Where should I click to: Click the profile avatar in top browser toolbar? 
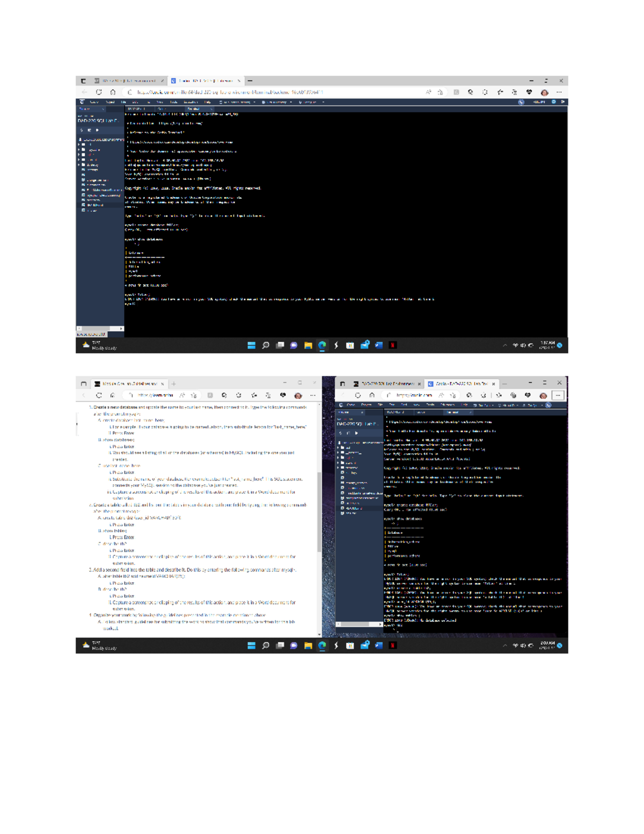(x=544, y=92)
